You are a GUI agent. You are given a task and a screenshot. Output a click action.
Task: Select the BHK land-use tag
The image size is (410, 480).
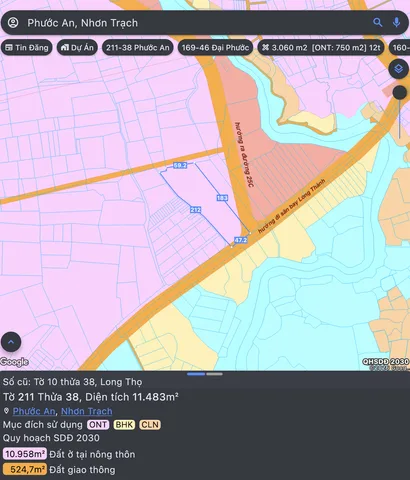point(124,425)
